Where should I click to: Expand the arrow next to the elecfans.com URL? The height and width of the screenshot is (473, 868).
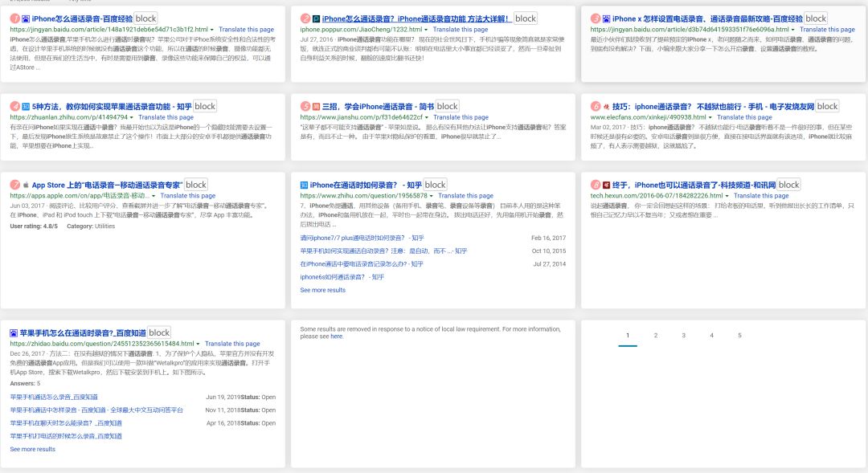click(x=710, y=118)
